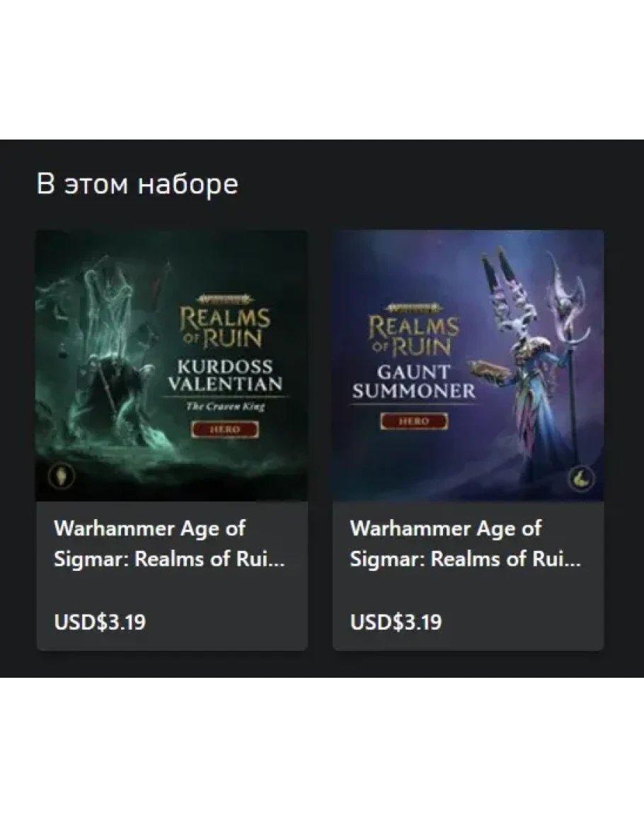This screenshot has height=818, width=644.
Task: Click the Age of Sigmar emblem above purple card logo
Action: click(414, 308)
